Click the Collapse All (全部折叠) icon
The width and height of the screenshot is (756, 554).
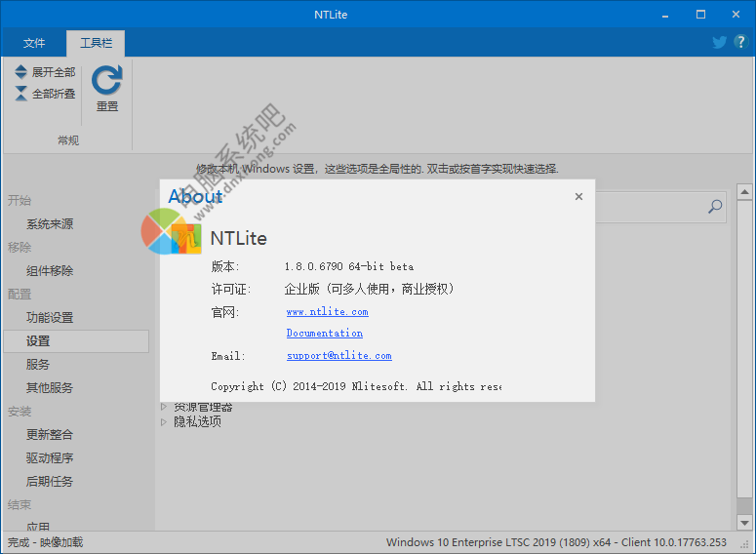[20, 94]
